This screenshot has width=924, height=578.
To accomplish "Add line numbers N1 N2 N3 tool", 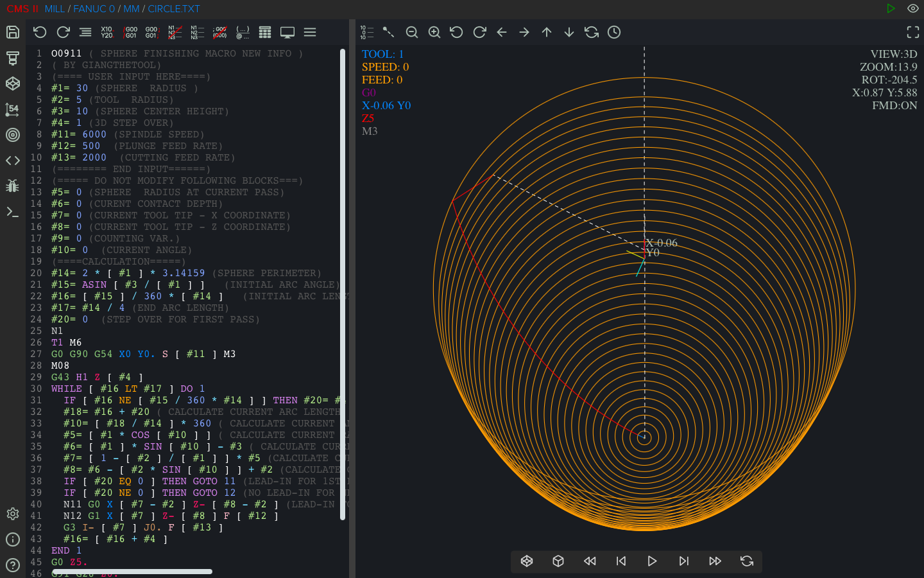I will 197,32.
